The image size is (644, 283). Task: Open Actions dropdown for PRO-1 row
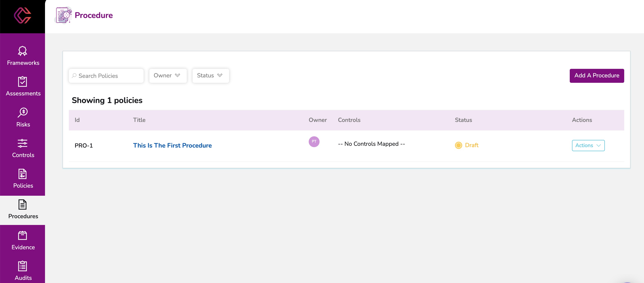(588, 146)
